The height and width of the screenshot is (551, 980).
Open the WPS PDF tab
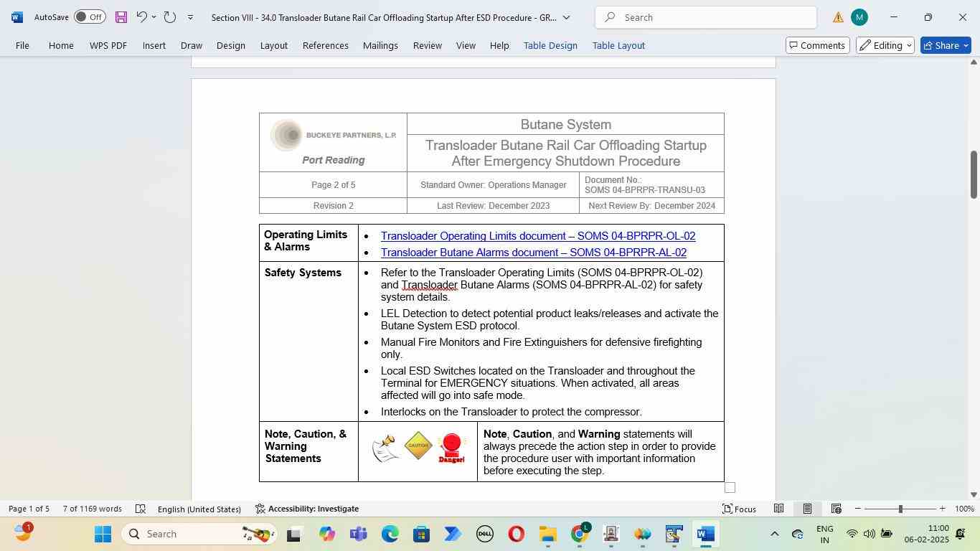click(108, 45)
